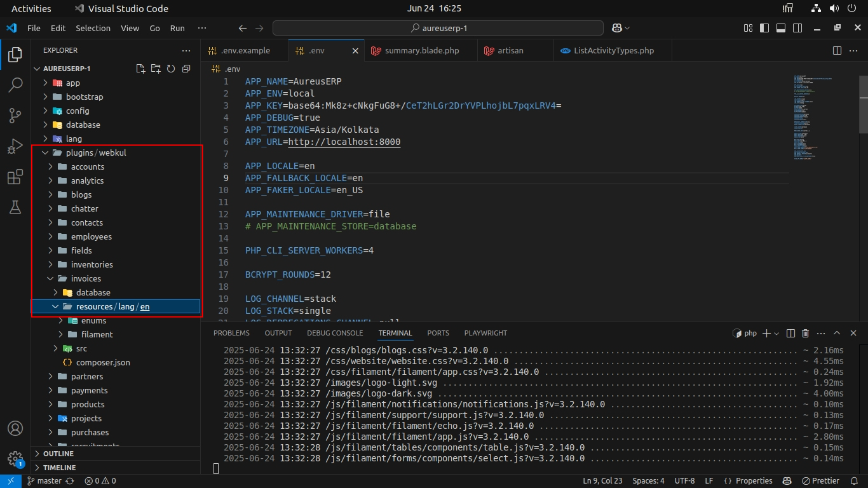Open editor more actions menu
Screen dimensions: 868x488
(854, 50)
